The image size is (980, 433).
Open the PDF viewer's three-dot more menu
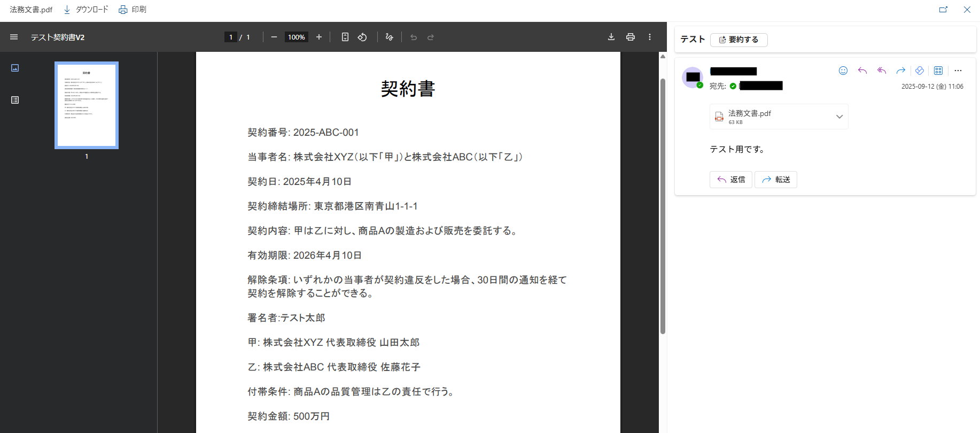coord(650,37)
